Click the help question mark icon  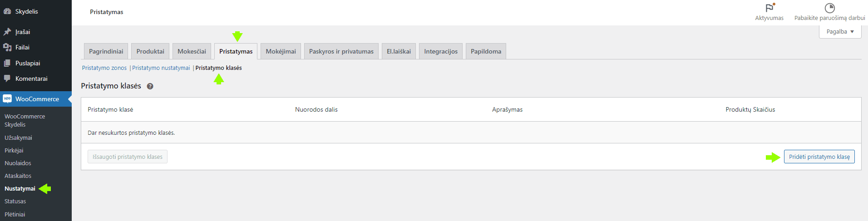[150, 86]
